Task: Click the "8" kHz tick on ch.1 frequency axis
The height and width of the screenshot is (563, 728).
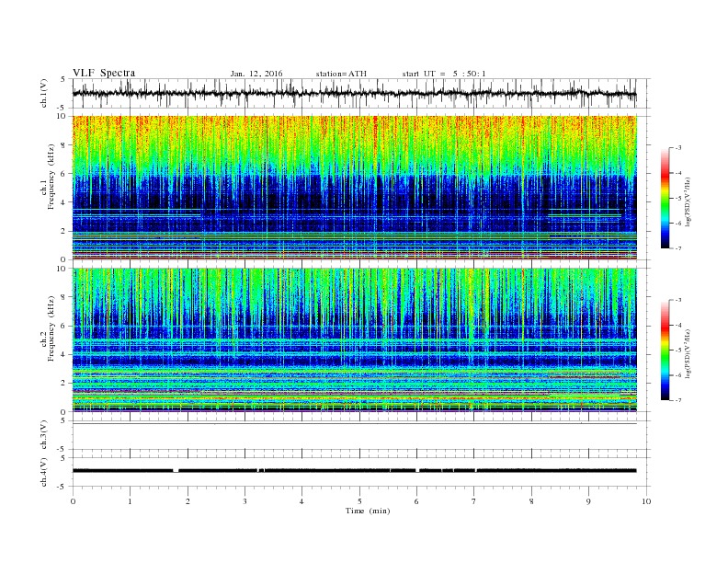Action: [x=64, y=145]
